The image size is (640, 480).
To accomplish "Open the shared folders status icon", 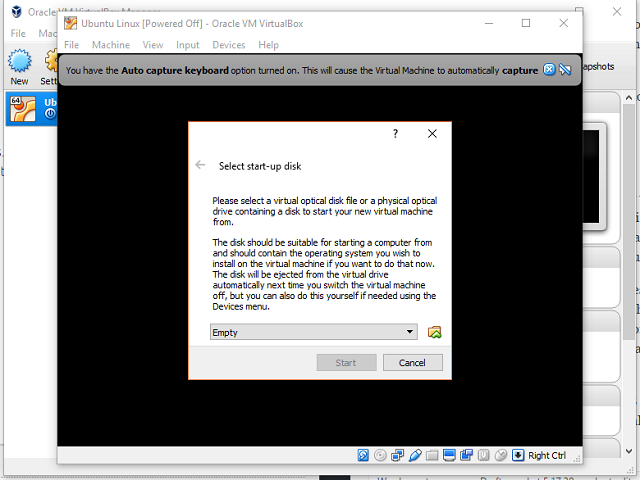I will (432, 455).
